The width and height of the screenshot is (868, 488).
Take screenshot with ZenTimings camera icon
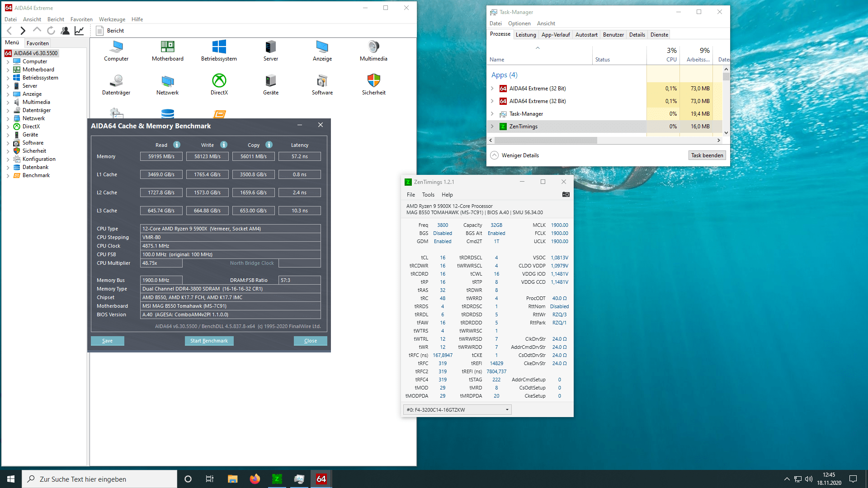(566, 194)
